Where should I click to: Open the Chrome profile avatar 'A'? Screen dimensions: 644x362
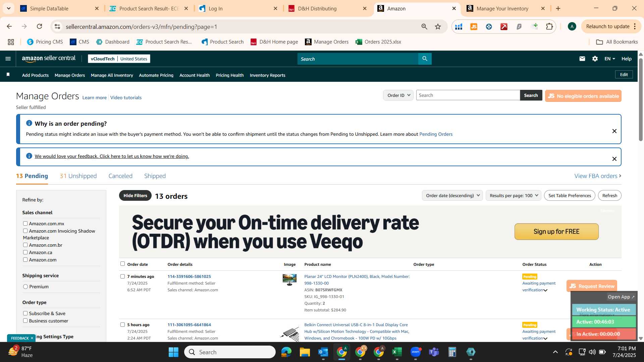572,26
